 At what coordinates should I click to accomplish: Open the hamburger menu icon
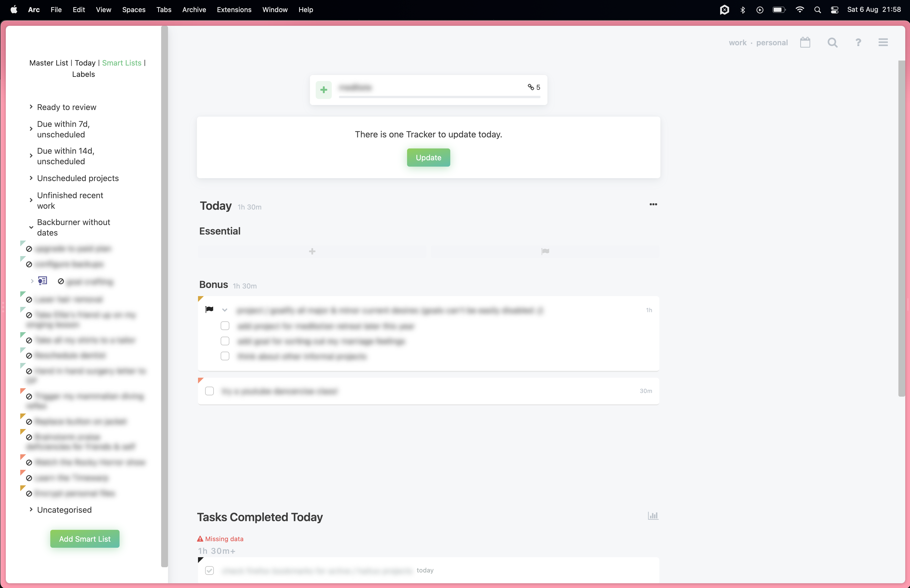(883, 42)
